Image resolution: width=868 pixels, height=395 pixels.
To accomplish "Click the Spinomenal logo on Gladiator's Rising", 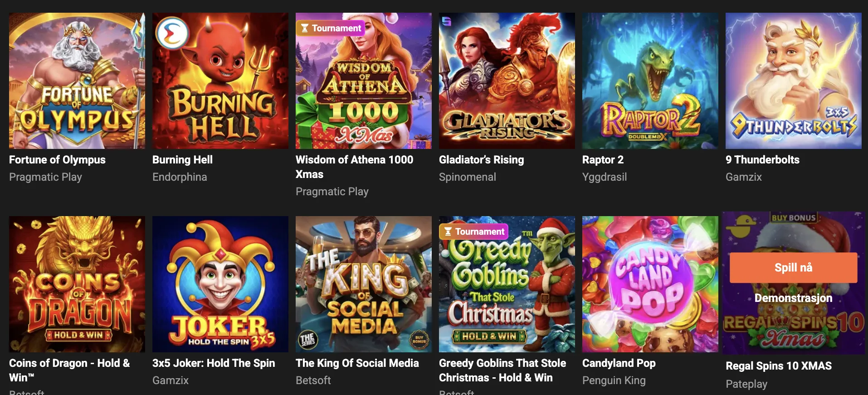I will [447, 21].
